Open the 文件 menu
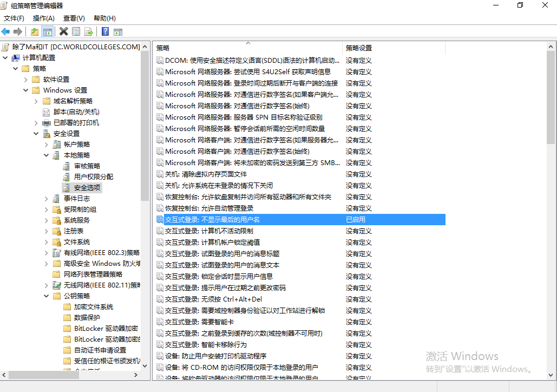 pos(14,18)
